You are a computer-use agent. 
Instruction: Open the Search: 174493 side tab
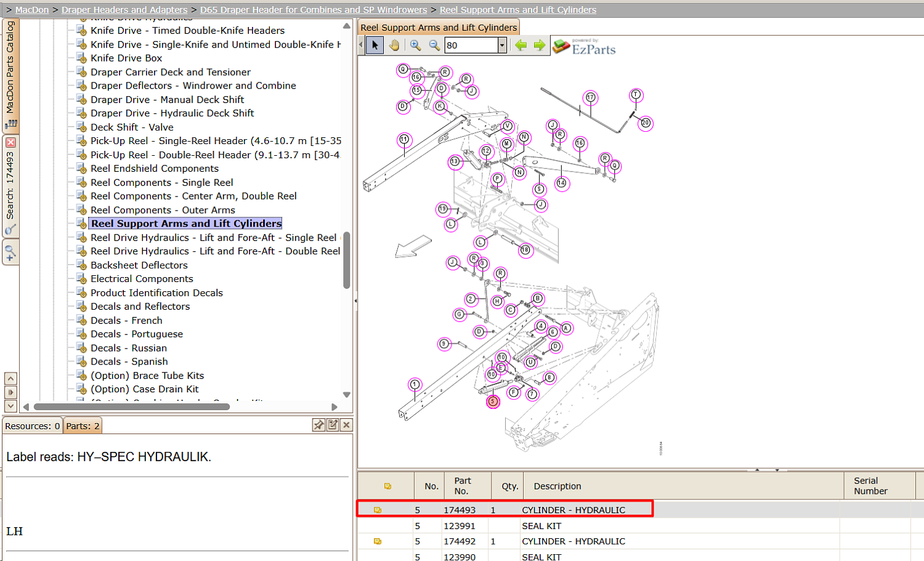coord(10,186)
